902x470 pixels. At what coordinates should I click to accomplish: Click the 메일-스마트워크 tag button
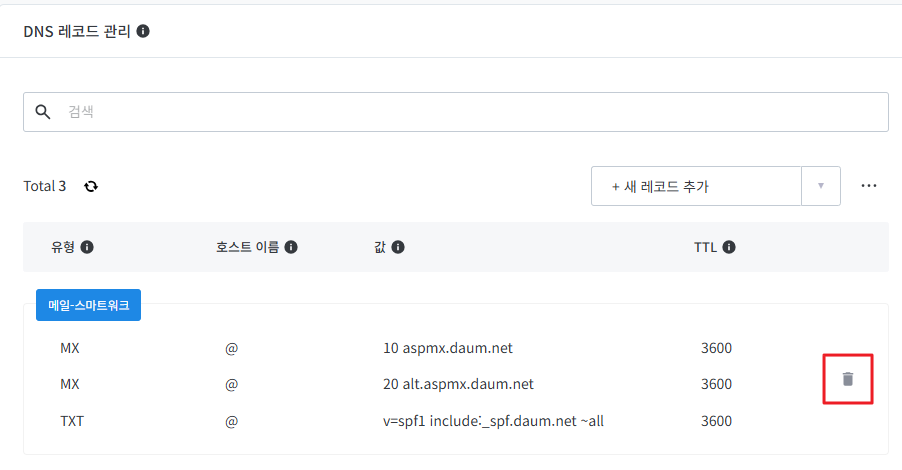pyautogui.click(x=88, y=306)
